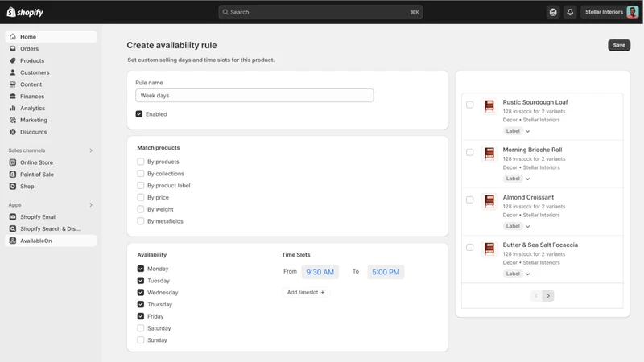Click the top Search bar
The width and height of the screenshot is (644, 362).
coord(320,12)
